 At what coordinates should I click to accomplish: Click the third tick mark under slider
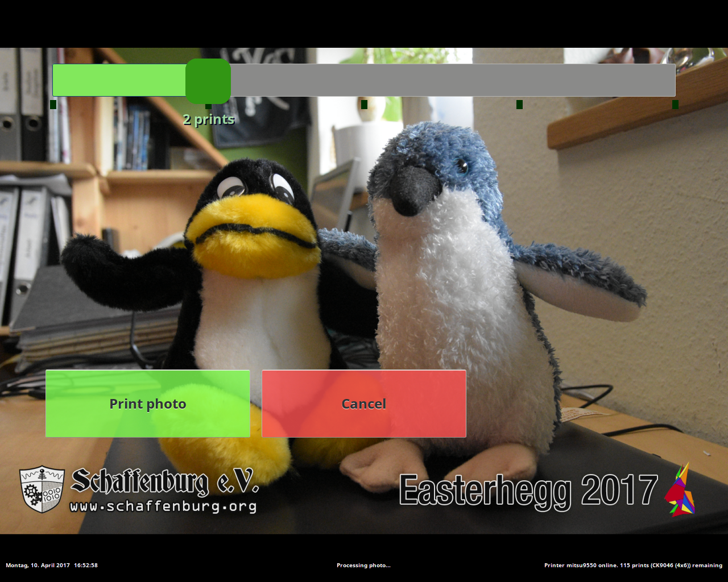[365, 105]
